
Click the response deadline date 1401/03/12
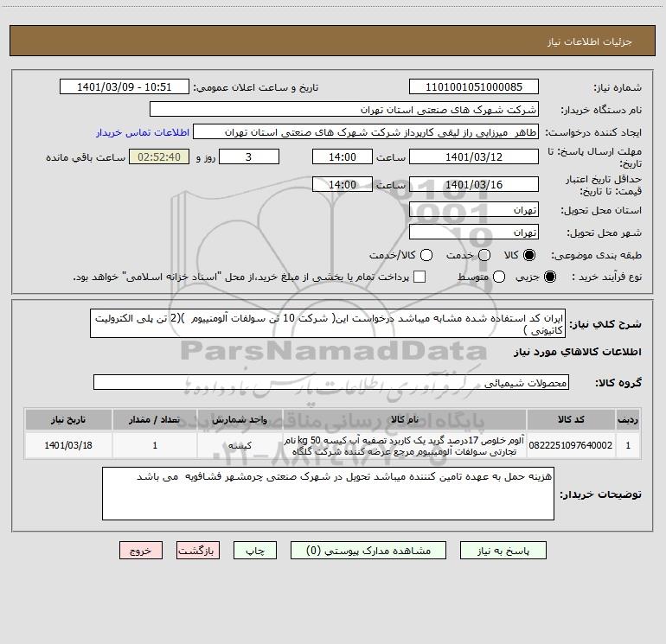474,156
